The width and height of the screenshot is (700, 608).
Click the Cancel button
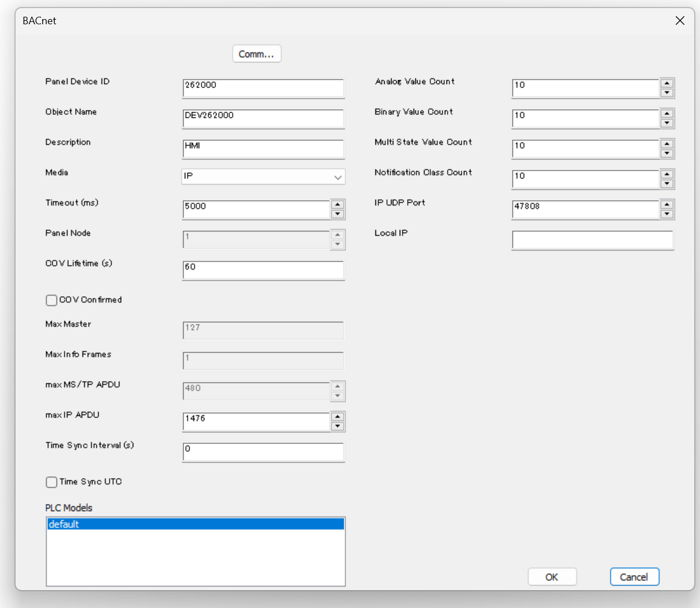(634, 577)
